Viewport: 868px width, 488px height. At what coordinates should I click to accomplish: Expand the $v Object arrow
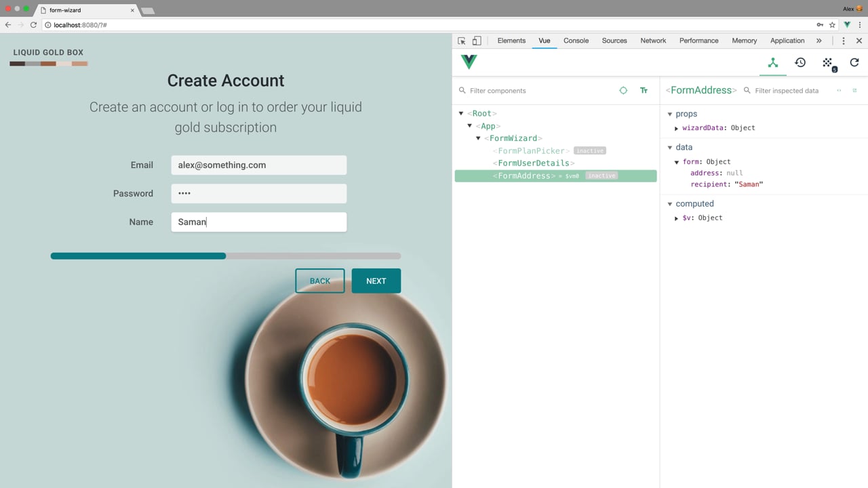pyautogui.click(x=677, y=218)
